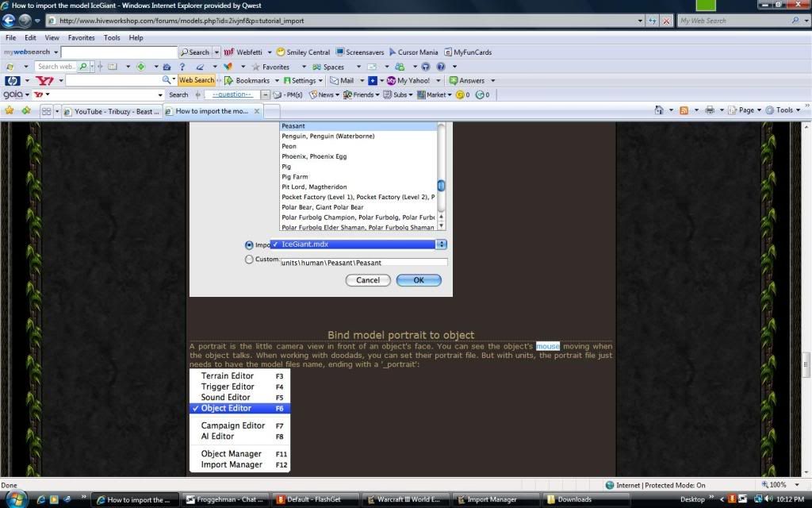
Task: Click the IE Home icon
Action: click(659, 110)
